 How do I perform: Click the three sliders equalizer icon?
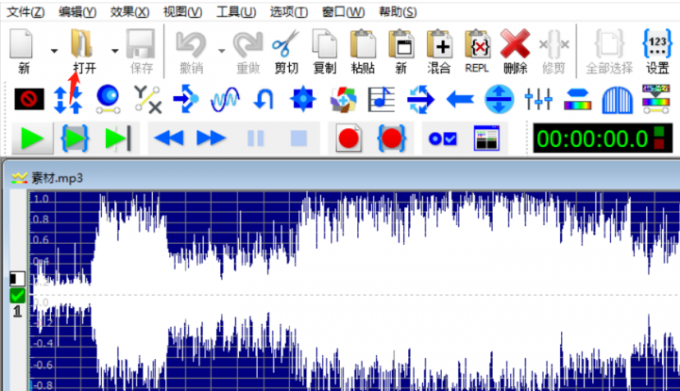click(x=539, y=99)
